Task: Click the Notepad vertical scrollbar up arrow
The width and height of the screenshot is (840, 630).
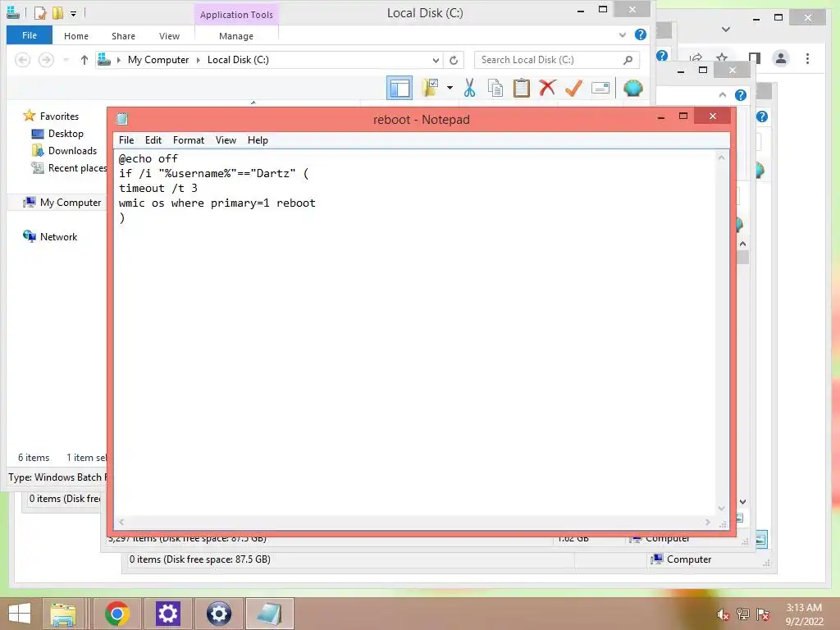Action: pyautogui.click(x=722, y=157)
